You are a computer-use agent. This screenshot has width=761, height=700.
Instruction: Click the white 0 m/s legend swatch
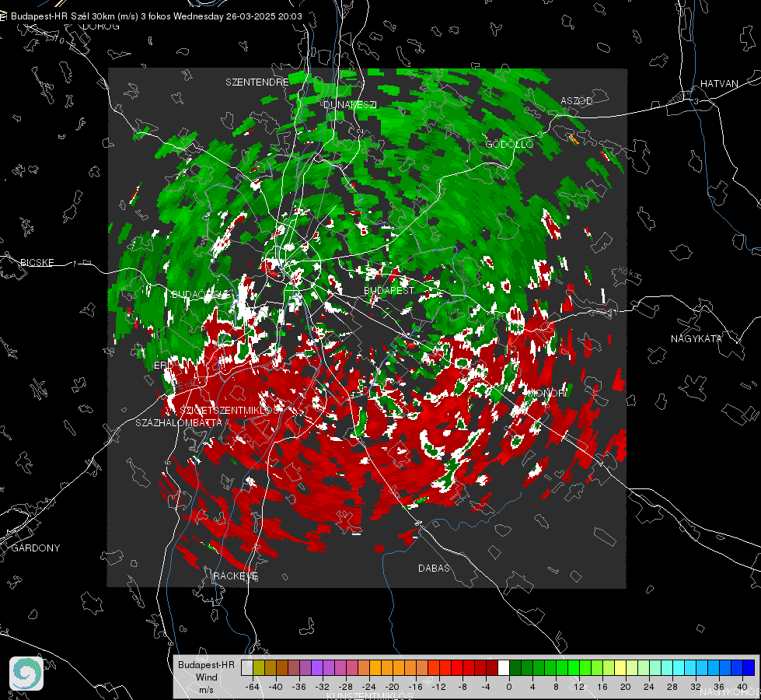click(504, 667)
